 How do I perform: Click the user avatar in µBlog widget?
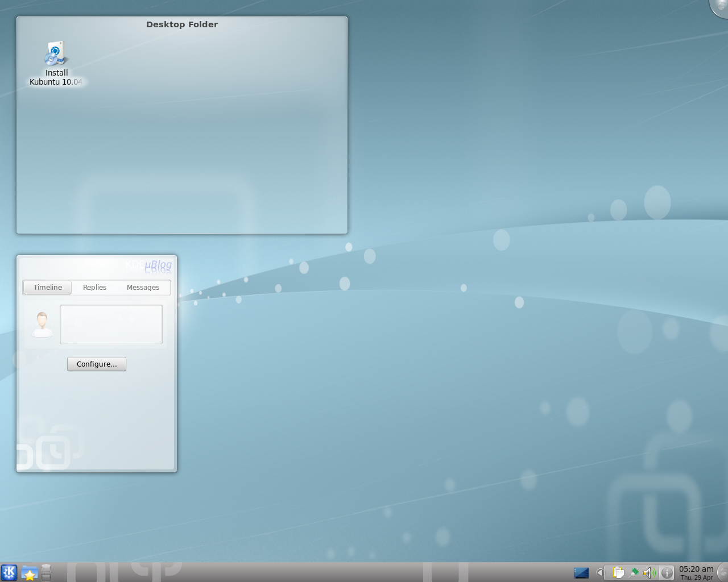pos(42,325)
